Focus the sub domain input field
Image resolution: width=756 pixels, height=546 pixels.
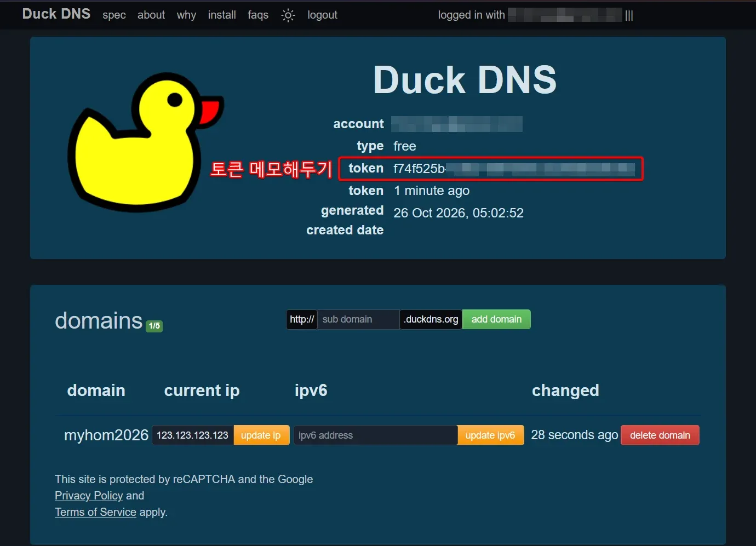(359, 319)
